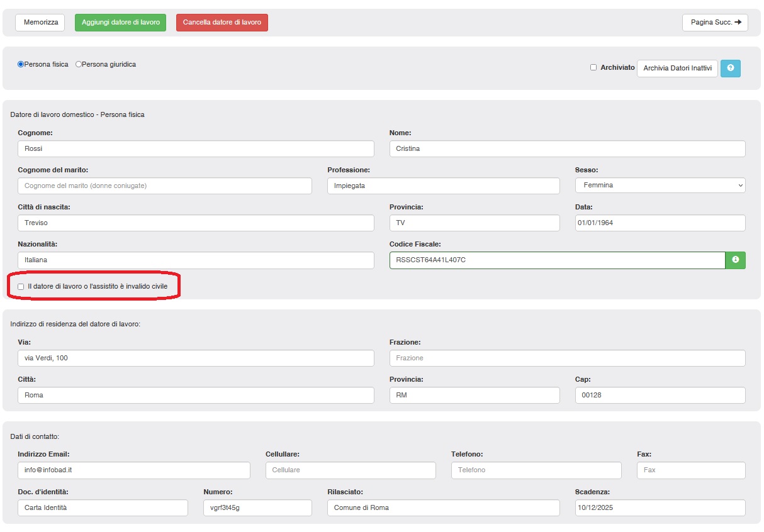The image size is (764, 532).
Task: Focus the Cellulare input field
Action: (351, 470)
